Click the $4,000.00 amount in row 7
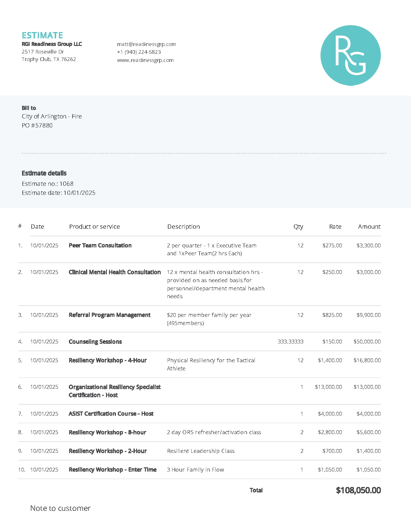Screen dimensions: 411x532 click(x=368, y=414)
